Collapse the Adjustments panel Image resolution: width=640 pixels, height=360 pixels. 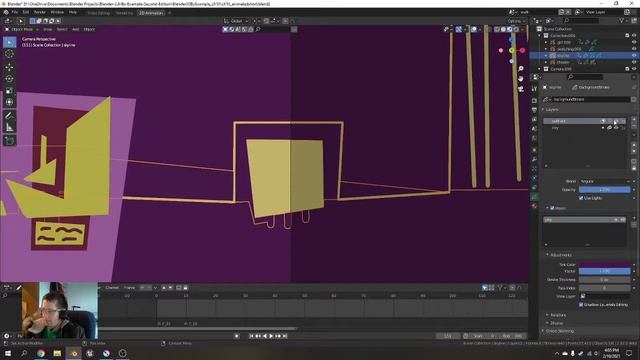click(x=560, y=255)
